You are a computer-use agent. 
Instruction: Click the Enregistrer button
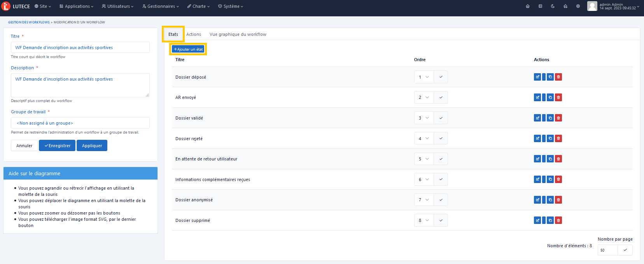click(x=57, y=146)
